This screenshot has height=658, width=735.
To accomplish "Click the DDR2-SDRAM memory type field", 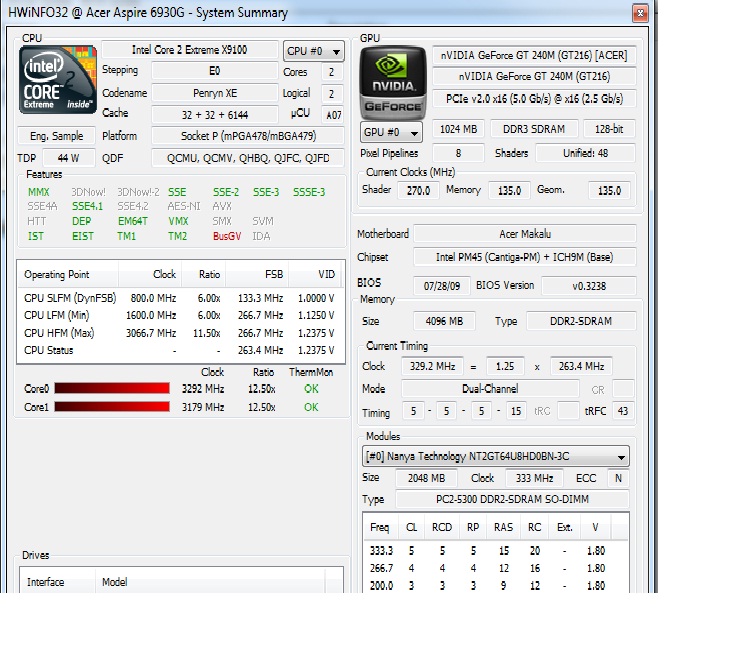I will pos(581,321).
